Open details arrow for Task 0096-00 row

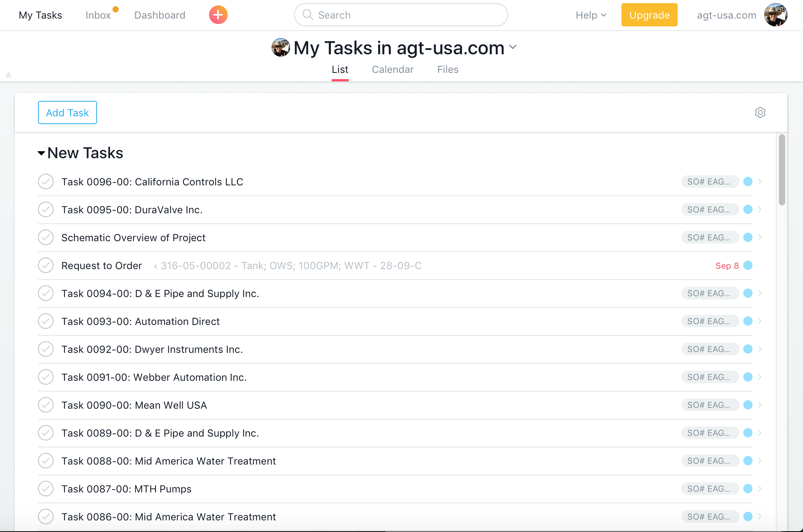760,181
